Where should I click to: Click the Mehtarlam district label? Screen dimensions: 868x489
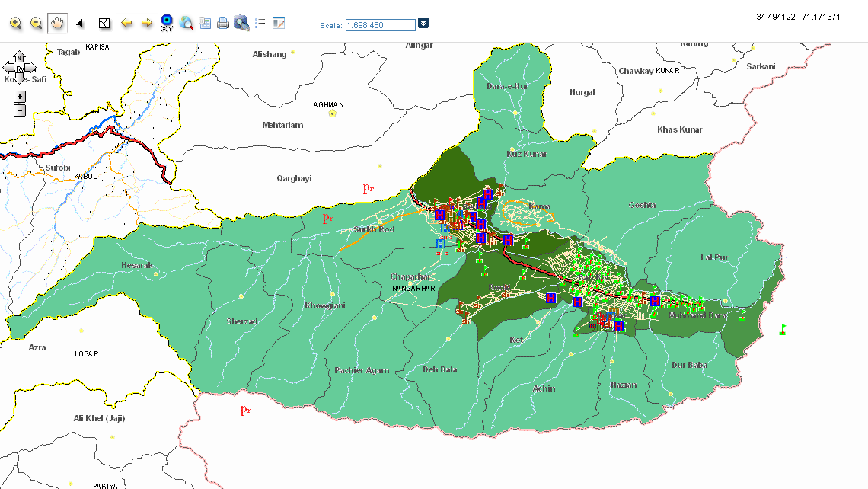(282, 125)
